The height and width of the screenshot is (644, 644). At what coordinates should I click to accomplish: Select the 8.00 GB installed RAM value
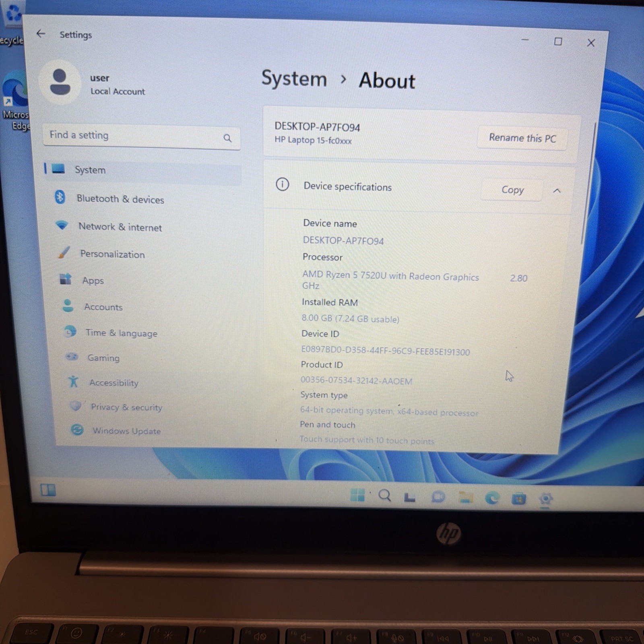350,318
